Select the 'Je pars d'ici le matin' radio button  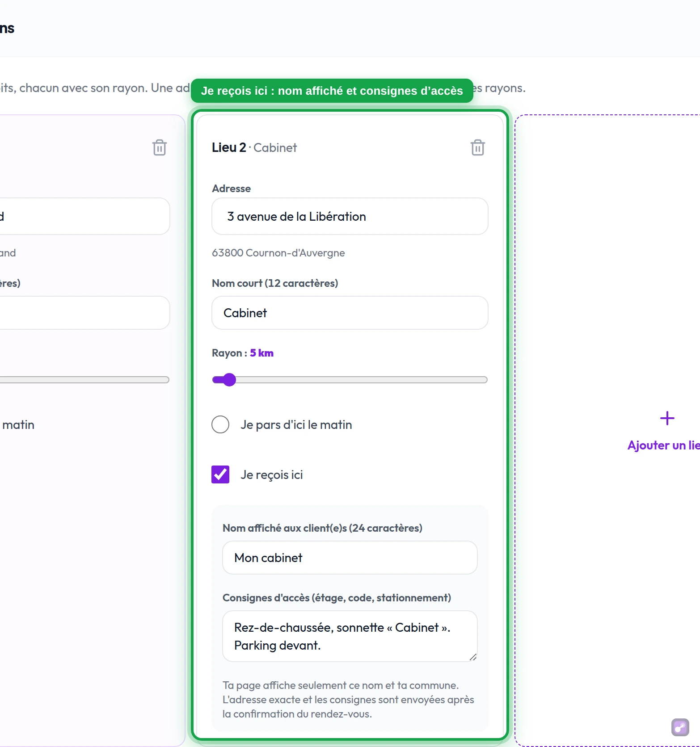[x=220, y=424]
